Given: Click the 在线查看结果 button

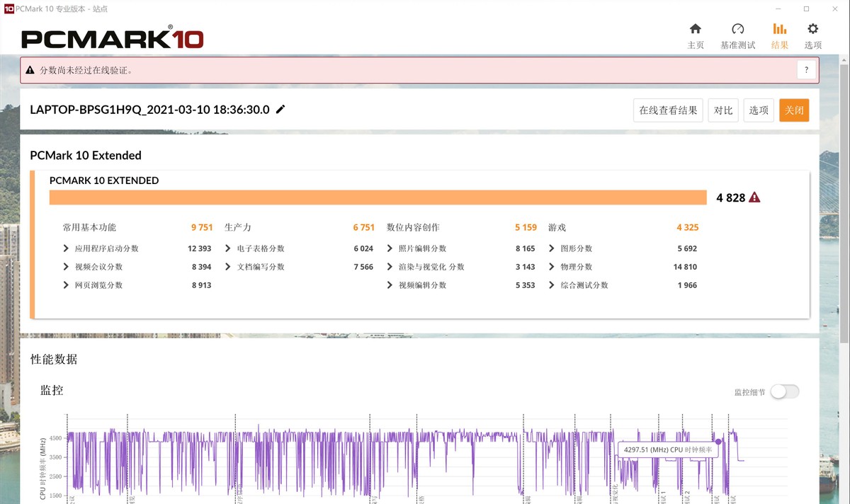Looking at the screenshot, I should 667,110.
